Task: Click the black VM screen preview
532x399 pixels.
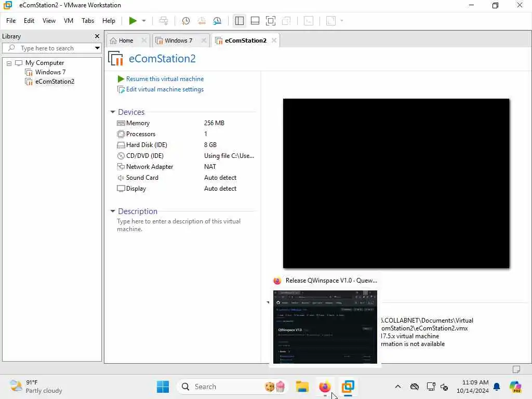Action: click(x=396, y=183)
